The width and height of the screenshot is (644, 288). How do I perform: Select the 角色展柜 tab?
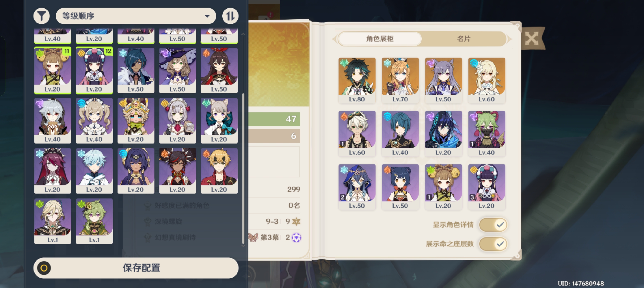point(380,39)
